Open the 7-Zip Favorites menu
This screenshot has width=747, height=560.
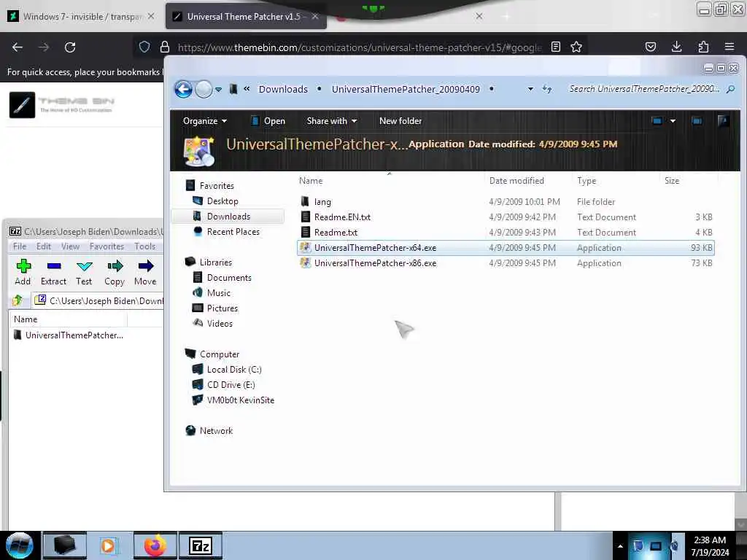coord(107,246)
